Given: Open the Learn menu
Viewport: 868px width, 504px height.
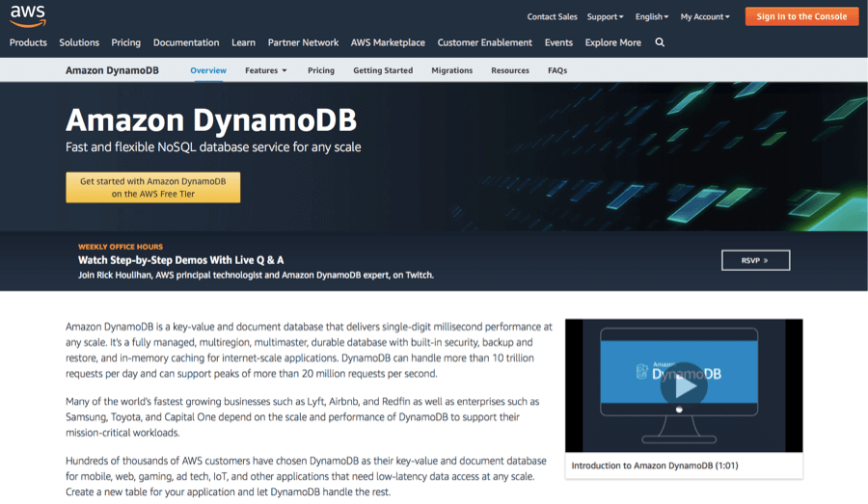Looking at the screenshot, I should click(244, 42).
